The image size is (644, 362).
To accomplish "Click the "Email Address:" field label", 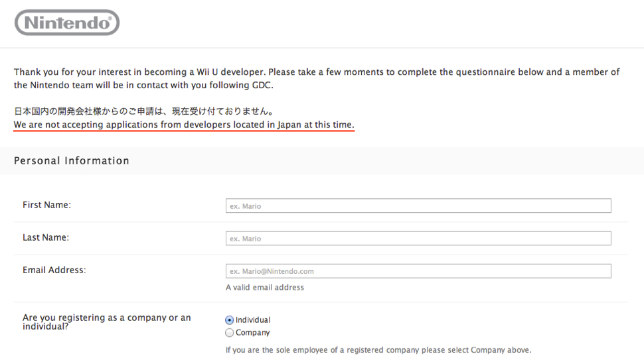I will pyautogui.click(x=54, y=270).
